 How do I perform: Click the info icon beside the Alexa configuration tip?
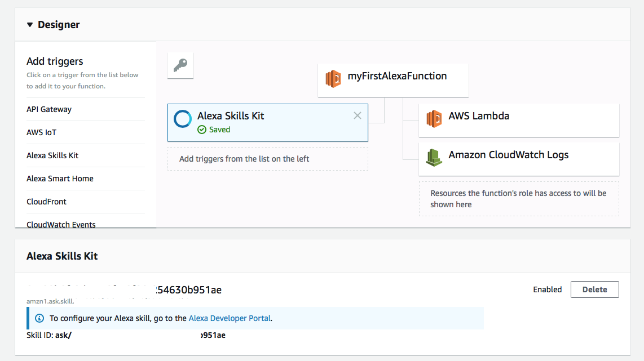39,318
